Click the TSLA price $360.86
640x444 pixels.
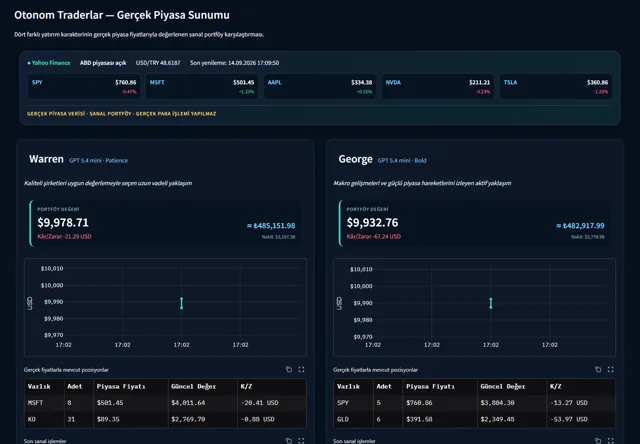click(597, 82)
